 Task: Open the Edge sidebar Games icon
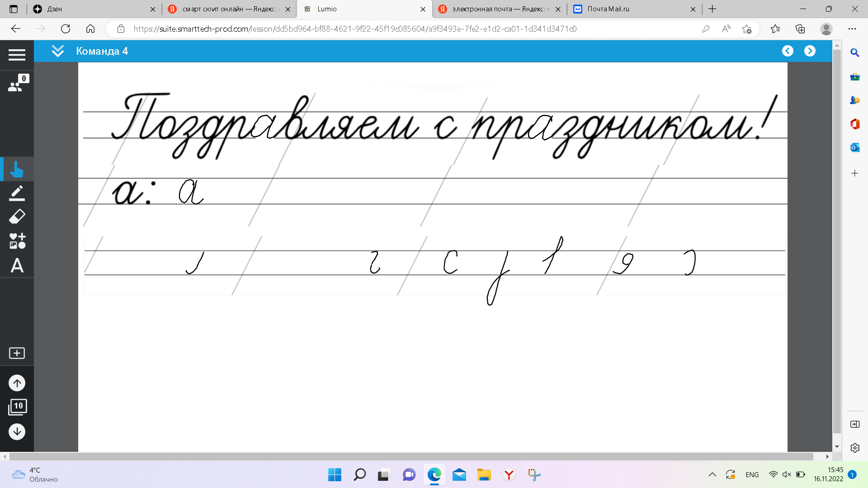click(854, 100)
